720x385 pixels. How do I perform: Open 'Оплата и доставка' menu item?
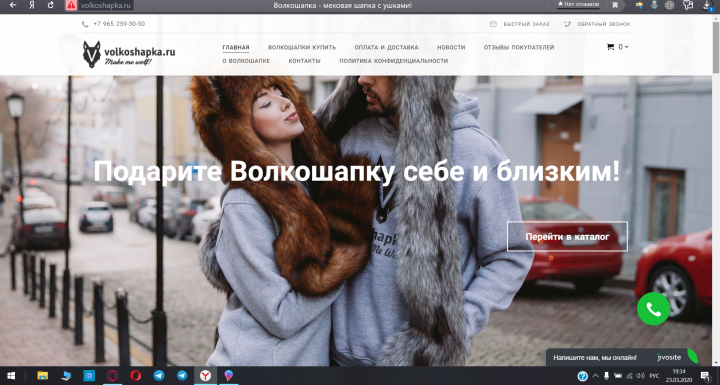click(x=386, y=47)
